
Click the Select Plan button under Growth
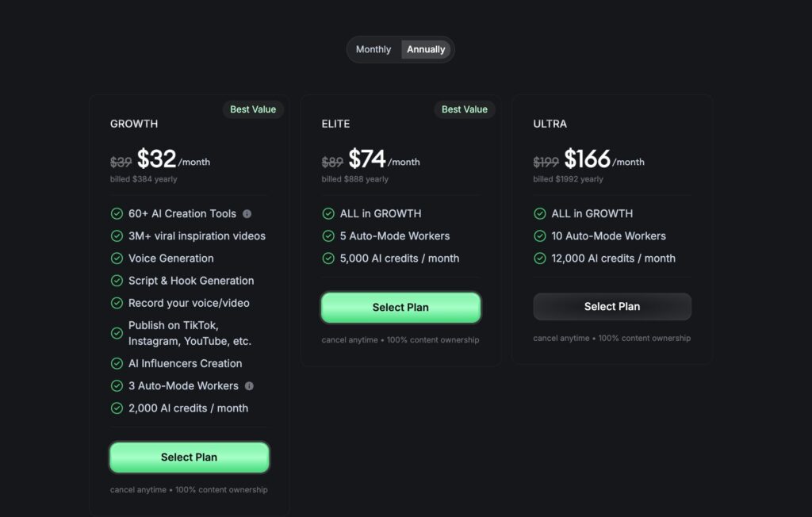pyautogui.click(x=189, y=457)
